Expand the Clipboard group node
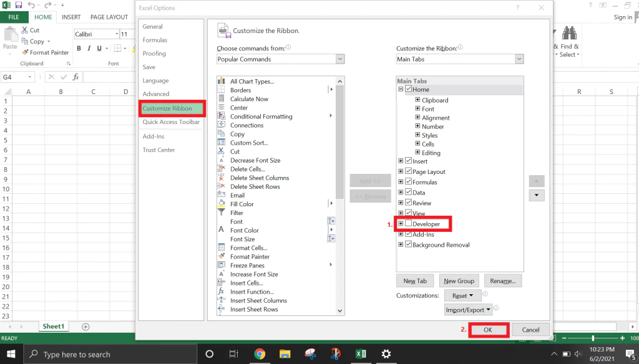 click(x=417, y=100)
